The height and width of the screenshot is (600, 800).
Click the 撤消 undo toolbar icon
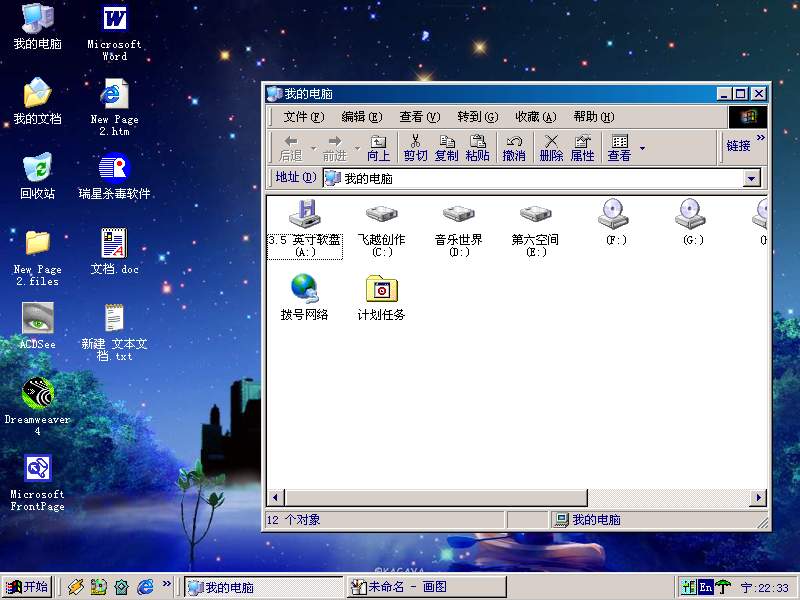point(514,148)
